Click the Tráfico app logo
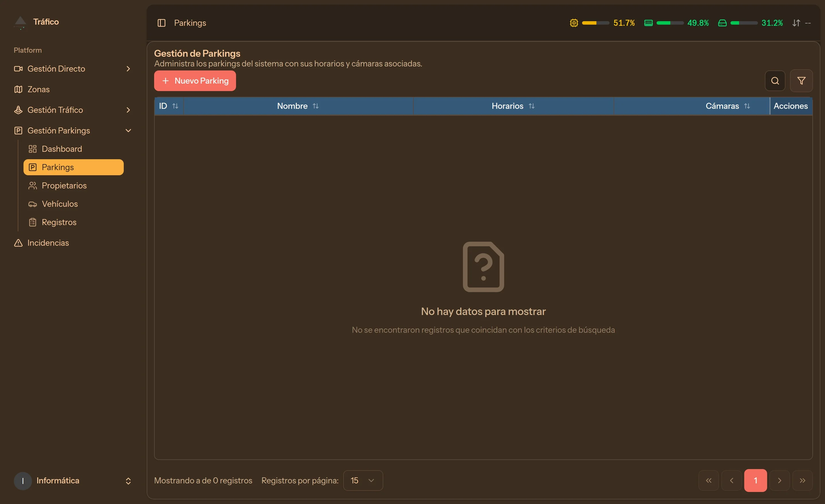 (20, 22)
